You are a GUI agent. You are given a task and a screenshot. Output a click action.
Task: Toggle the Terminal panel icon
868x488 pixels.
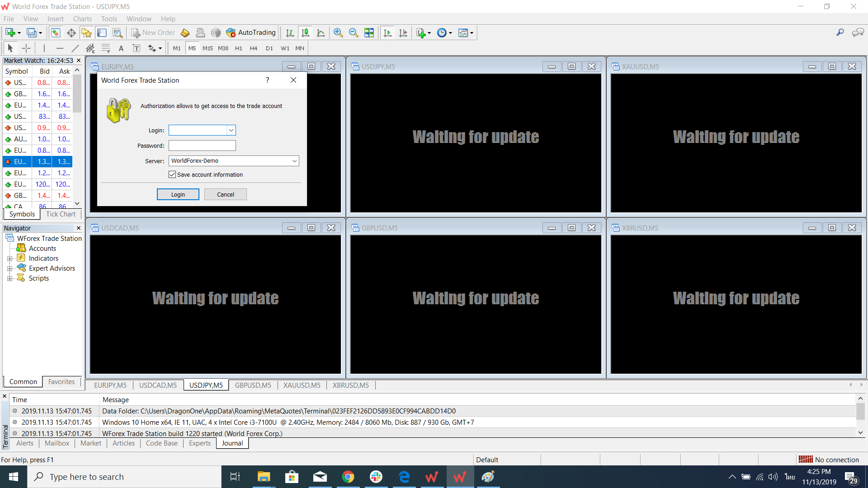click(x=102, y=33)
